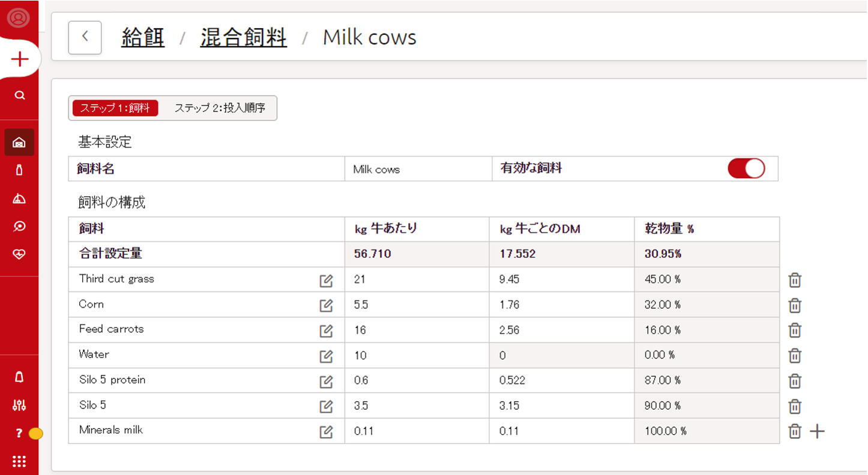The height and width of the screenshot is (475, 868).
Task: Open the gauge dashboard icon in sidebar
Action: click(x=19, y=199)
